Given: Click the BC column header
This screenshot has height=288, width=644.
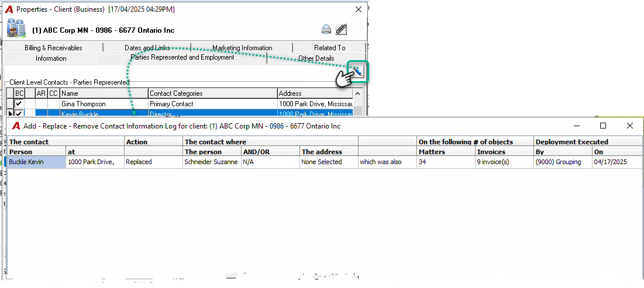Looking at the screenshot, I should pos(19,93).
